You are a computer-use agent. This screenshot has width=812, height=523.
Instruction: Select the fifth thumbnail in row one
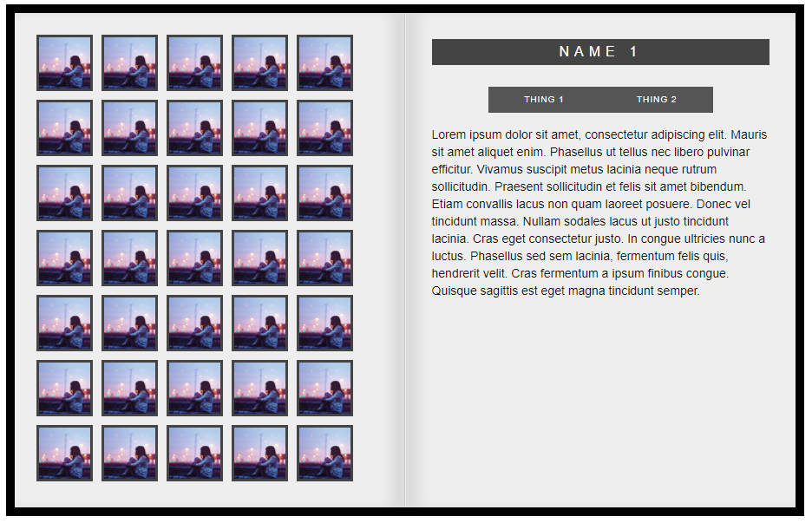coord(324,62)
